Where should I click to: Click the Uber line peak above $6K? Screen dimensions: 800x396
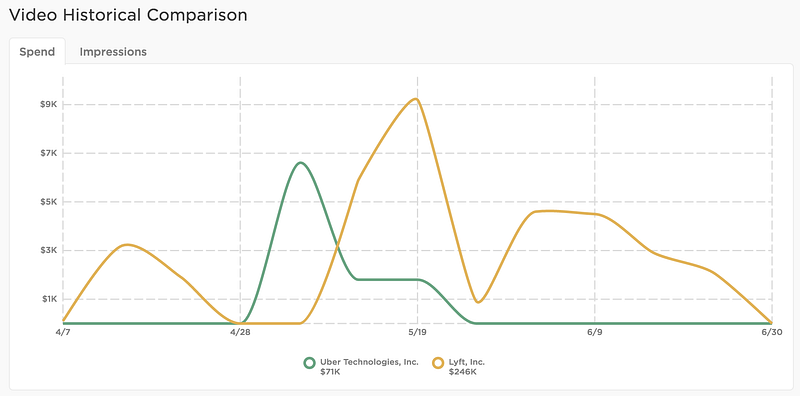tap(301, 163)
